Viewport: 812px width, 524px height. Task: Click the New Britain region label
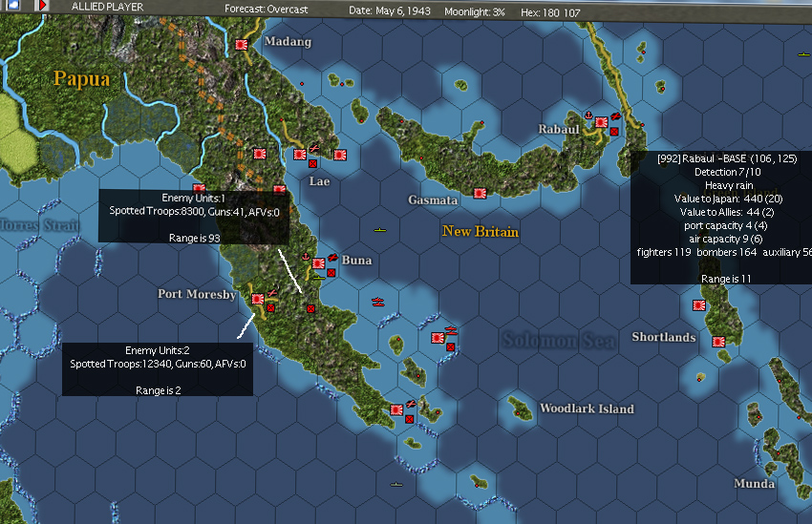[x=481, y=231]
